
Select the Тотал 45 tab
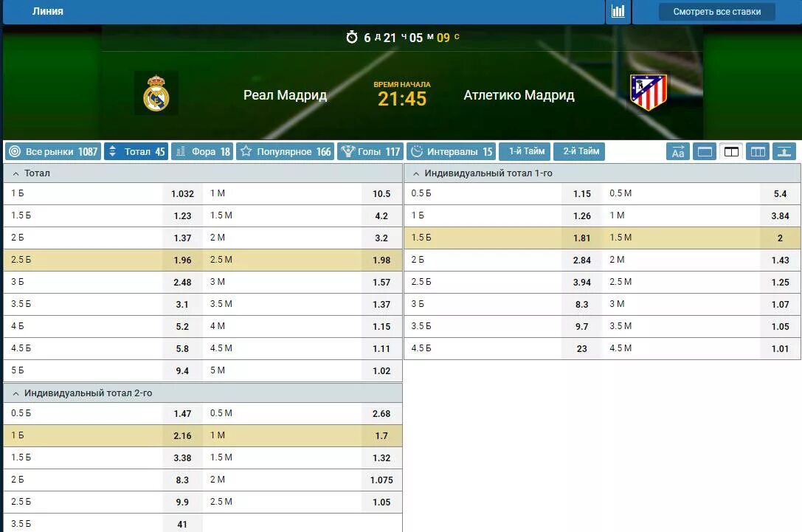tap(136, 151)
